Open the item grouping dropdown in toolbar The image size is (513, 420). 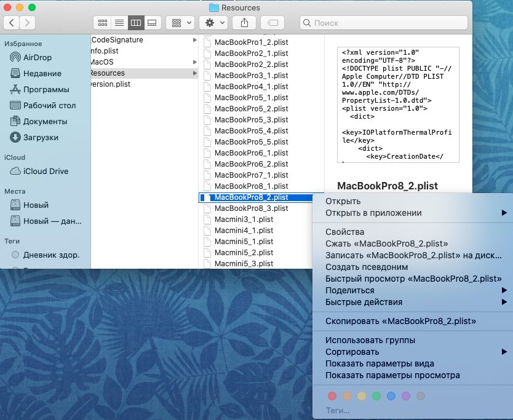[180, 23]
